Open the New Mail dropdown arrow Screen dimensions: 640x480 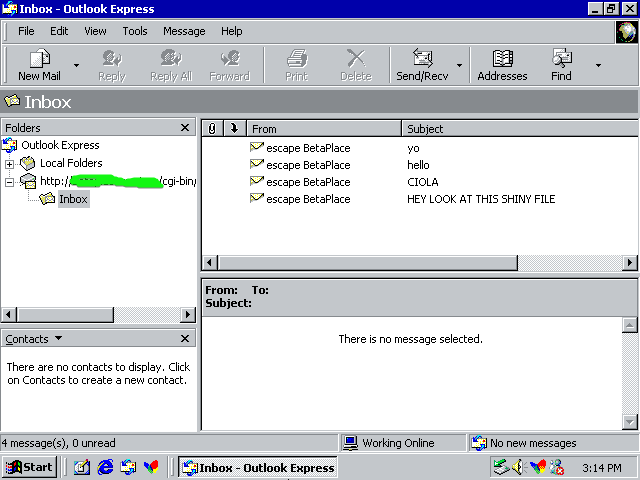click(78, 65)
